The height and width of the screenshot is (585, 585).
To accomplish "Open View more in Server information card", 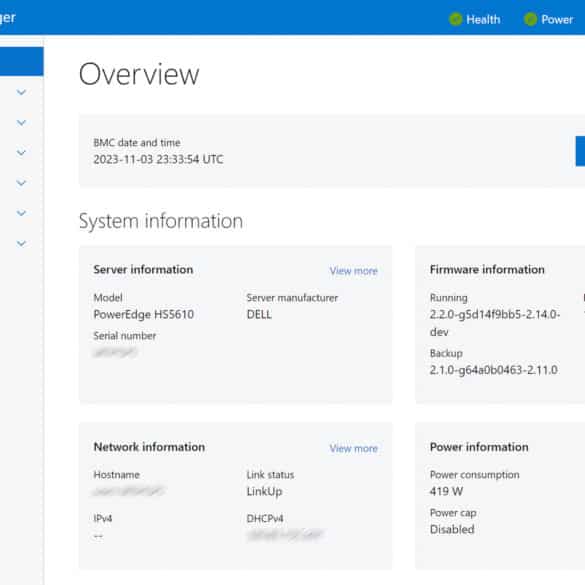I will tap(353, 270).
